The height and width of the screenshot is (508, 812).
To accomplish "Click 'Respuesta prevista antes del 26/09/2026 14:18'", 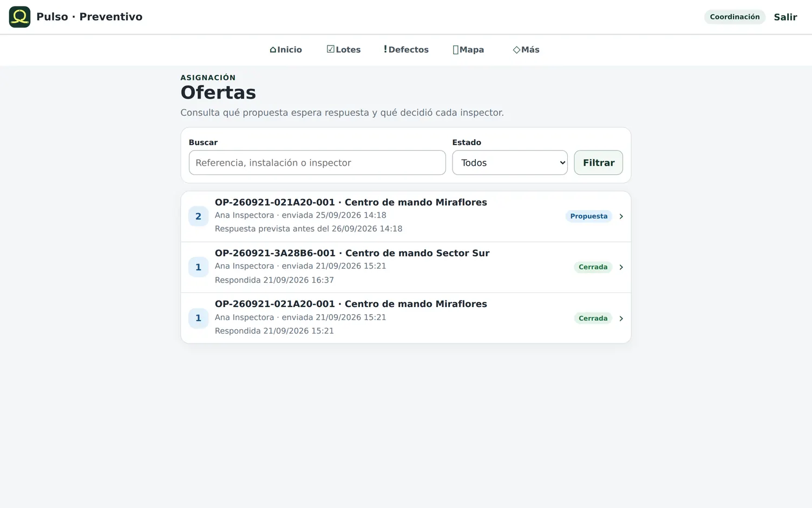I will [309, 229].
